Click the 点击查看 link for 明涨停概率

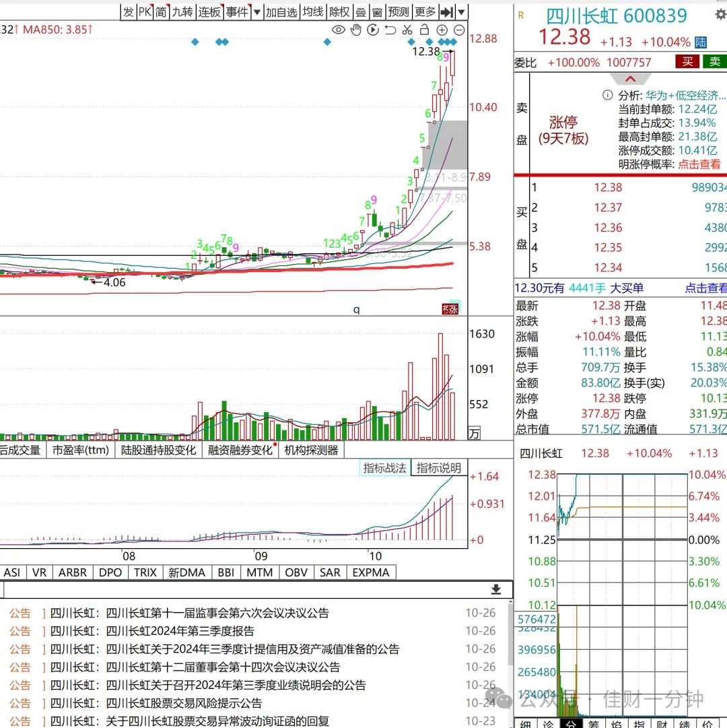tap(699, 164)
